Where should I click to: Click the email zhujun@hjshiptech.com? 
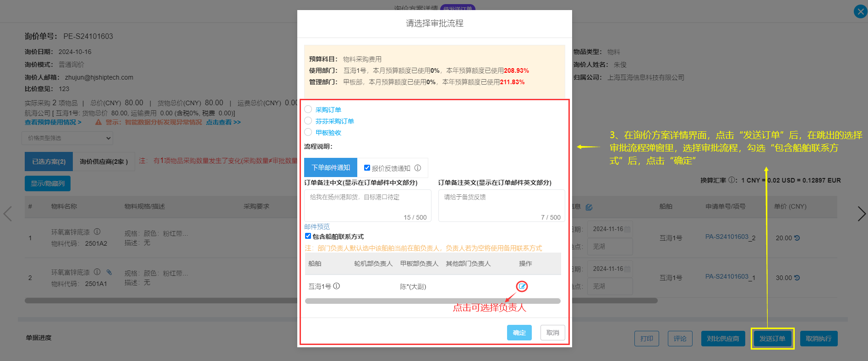tap(99, 77)
